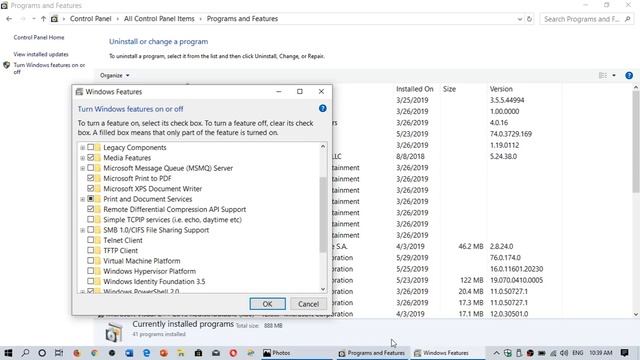The image size is (640, 360).
Task: Go back in Control Panel navigation
Action: (9, 19)
